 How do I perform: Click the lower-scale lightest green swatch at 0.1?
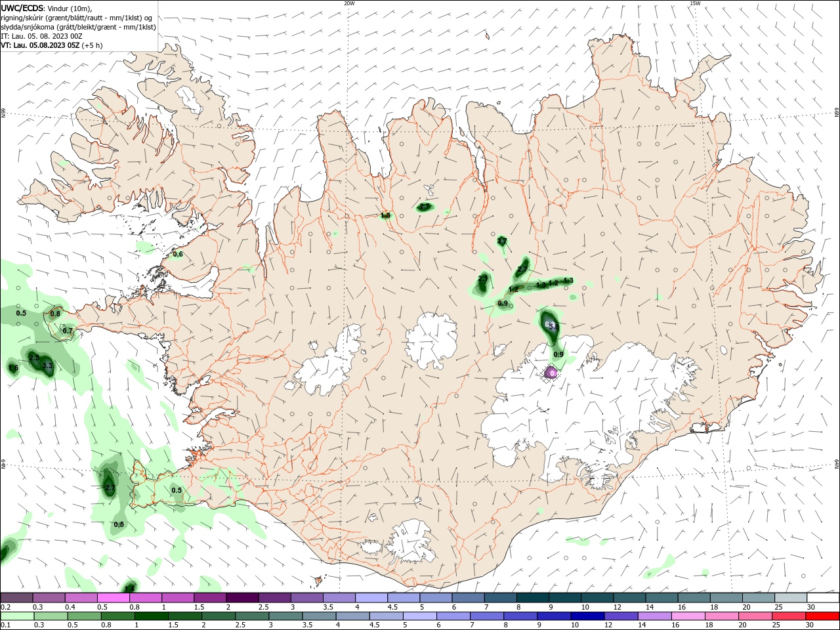coord(17,616)
